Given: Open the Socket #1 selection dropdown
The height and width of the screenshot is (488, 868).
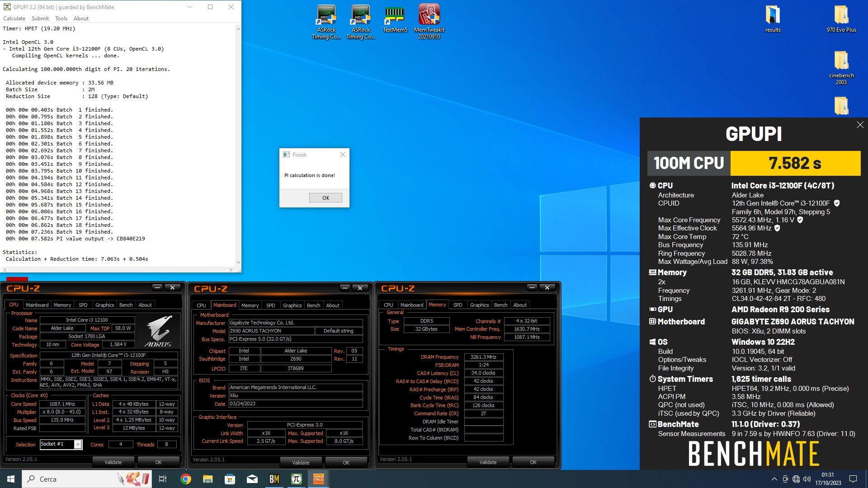Looking at the screenshot, I should 61,444.
